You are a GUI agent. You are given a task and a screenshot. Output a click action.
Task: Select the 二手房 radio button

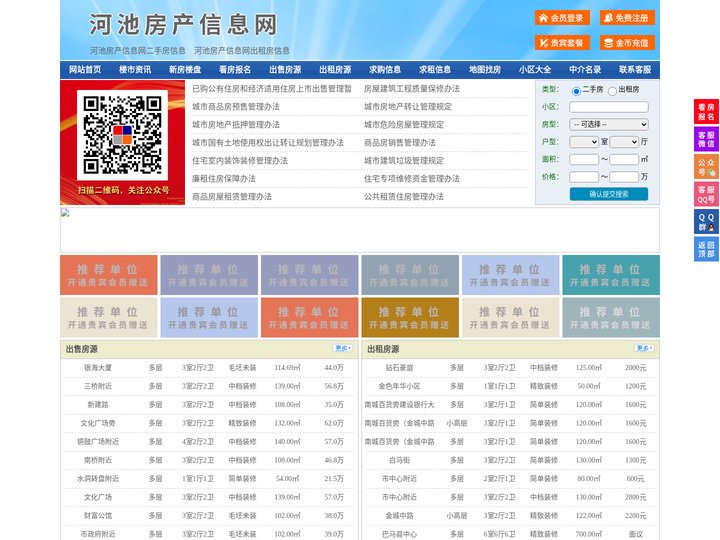point(576,91)
